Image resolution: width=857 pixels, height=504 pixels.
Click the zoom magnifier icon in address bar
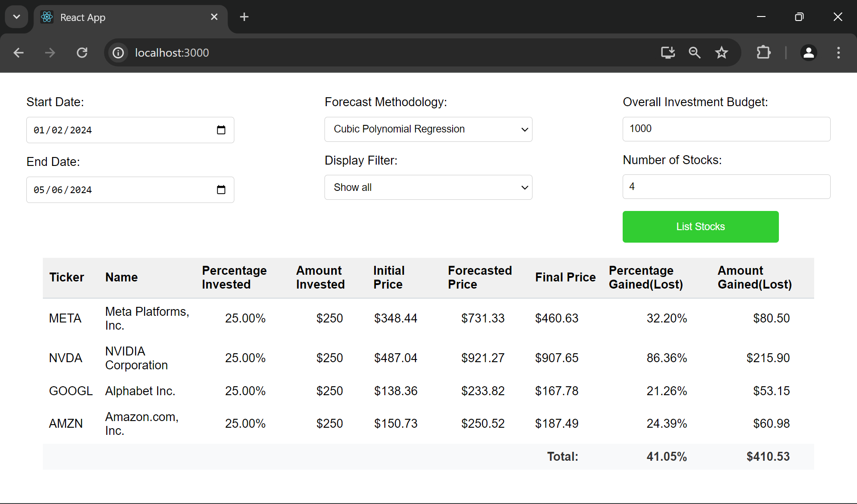coord(695,53)
